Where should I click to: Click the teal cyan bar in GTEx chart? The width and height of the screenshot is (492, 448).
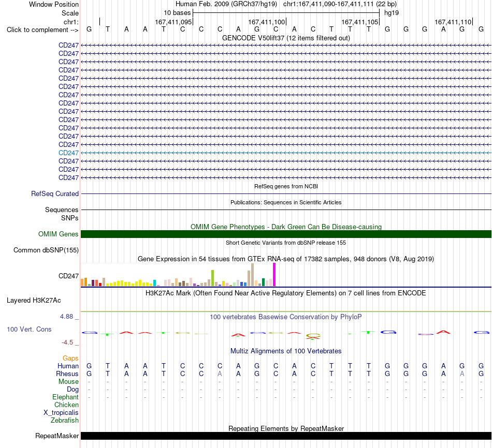(154, 283)
